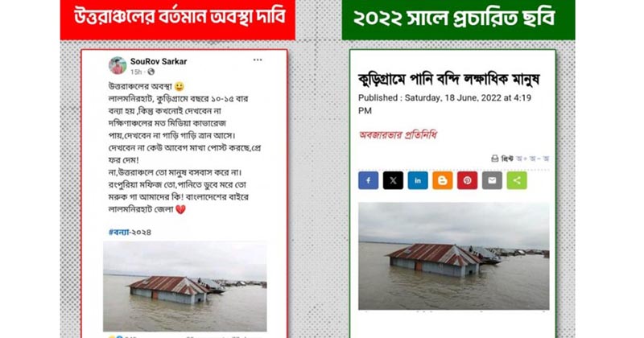Open flooded house photo in Facebook post
Image resolution: width=644 pixels, height=338 pixels.
pos(185,286)
